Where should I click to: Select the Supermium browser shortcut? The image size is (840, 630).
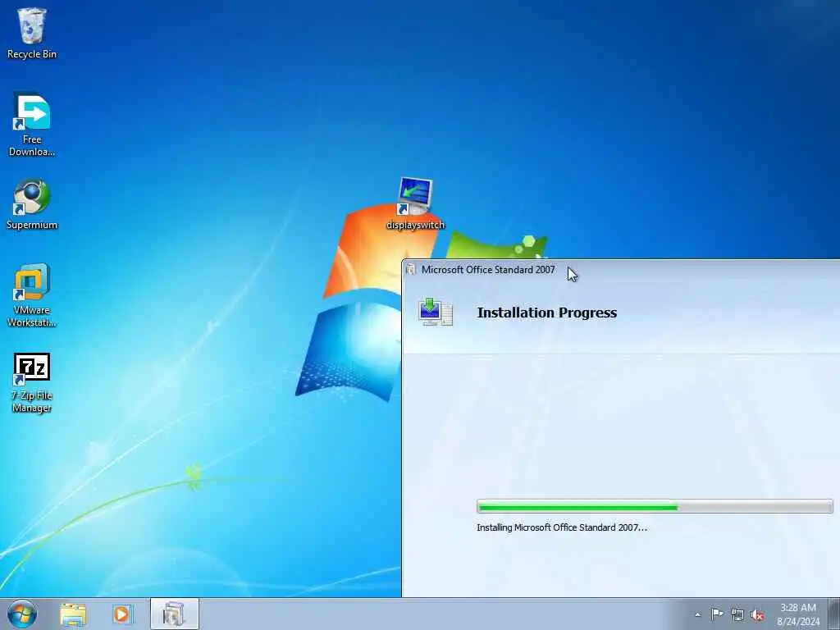(x=32, y=204)
